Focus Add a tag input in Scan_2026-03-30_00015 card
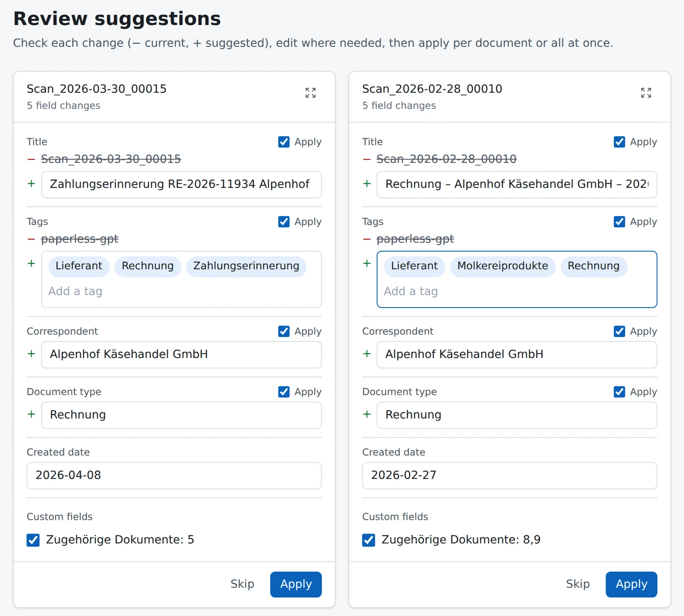The image size is (684, 616). [181, 291]
